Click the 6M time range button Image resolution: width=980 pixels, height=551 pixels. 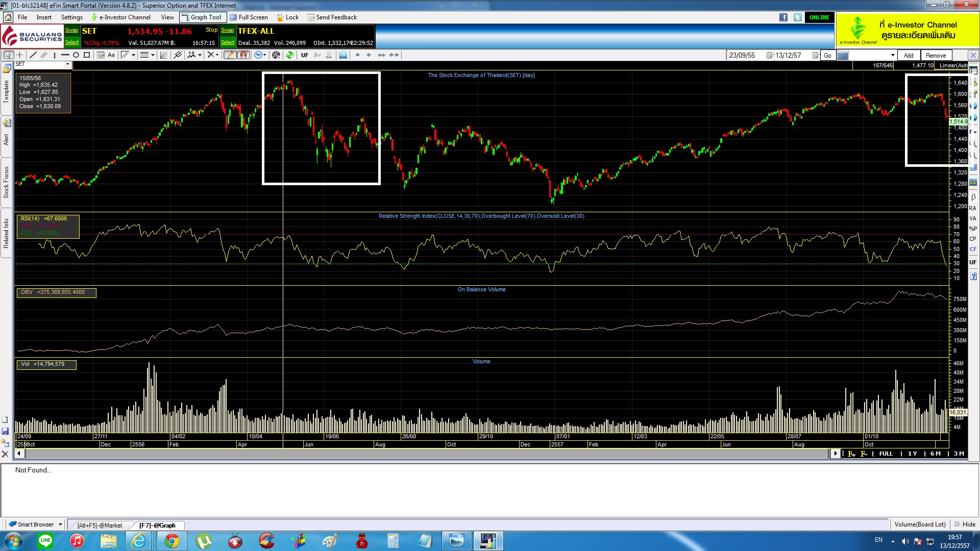935,454
